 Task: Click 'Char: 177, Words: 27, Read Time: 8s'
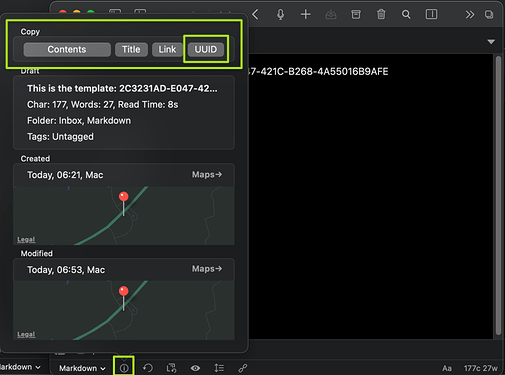(x=103, y=105)
